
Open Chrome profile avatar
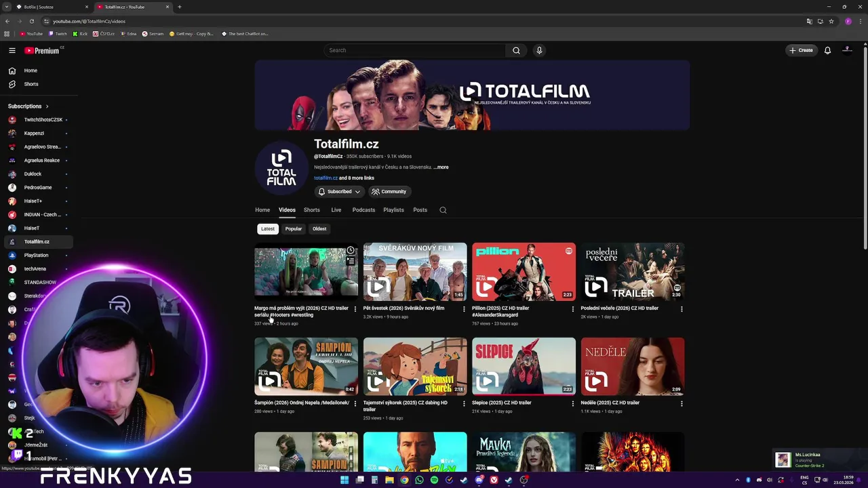point(848,21)
